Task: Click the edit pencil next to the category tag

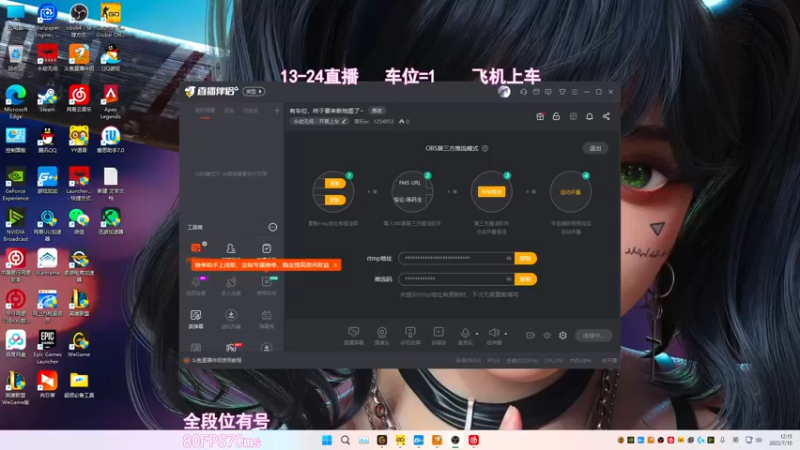Action: [x=344, y=121]
